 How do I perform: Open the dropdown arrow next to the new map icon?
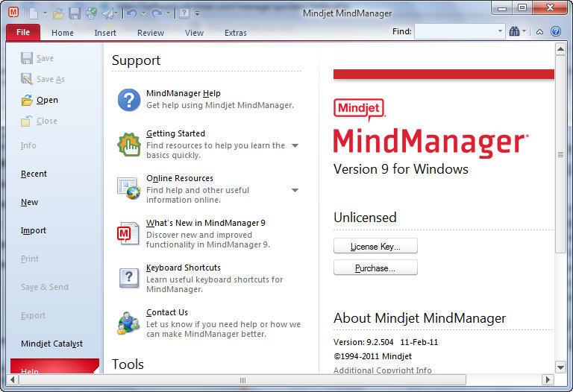click(x=45, y=13)
